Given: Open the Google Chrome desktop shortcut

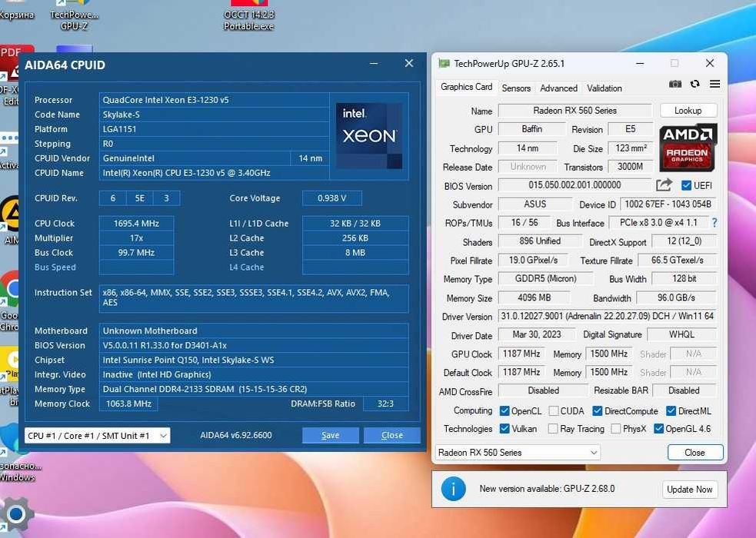Looking at the screenshot, I should [10, 301].
